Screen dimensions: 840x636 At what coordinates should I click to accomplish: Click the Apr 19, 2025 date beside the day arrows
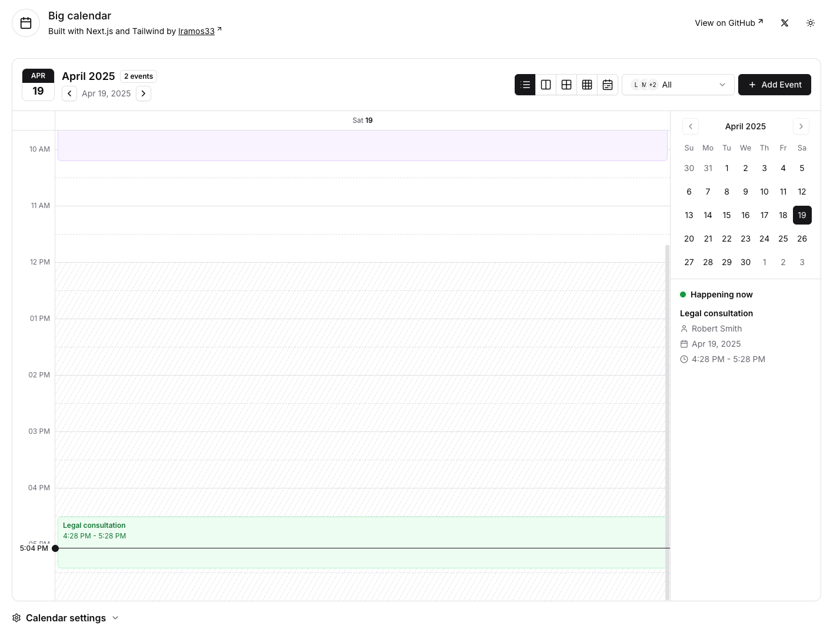point(106,93)
